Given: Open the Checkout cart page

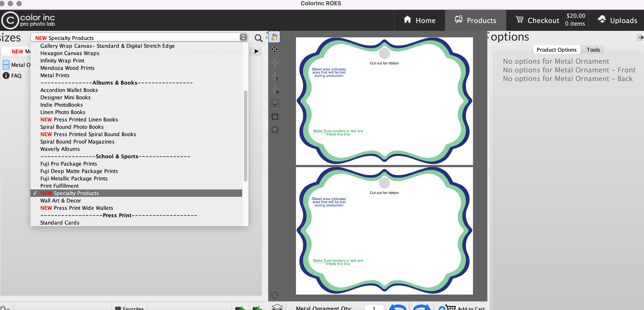Looking at the screenshot, I should coord(543,21).
